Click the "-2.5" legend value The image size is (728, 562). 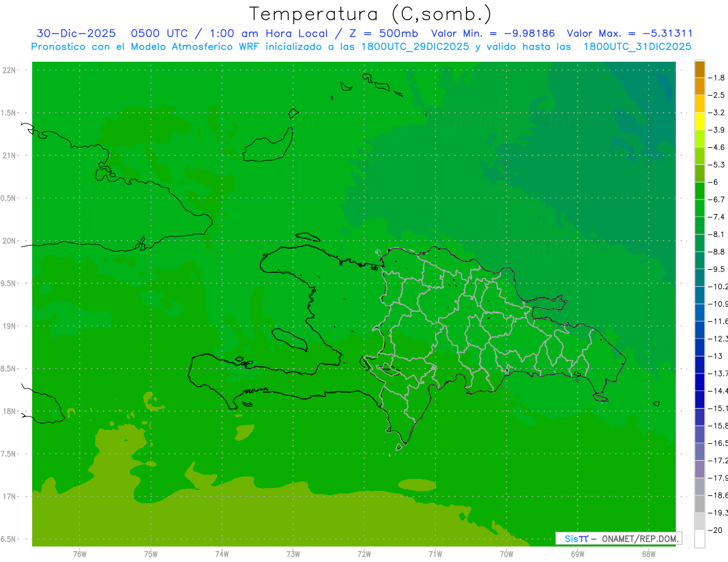[716, 95]
